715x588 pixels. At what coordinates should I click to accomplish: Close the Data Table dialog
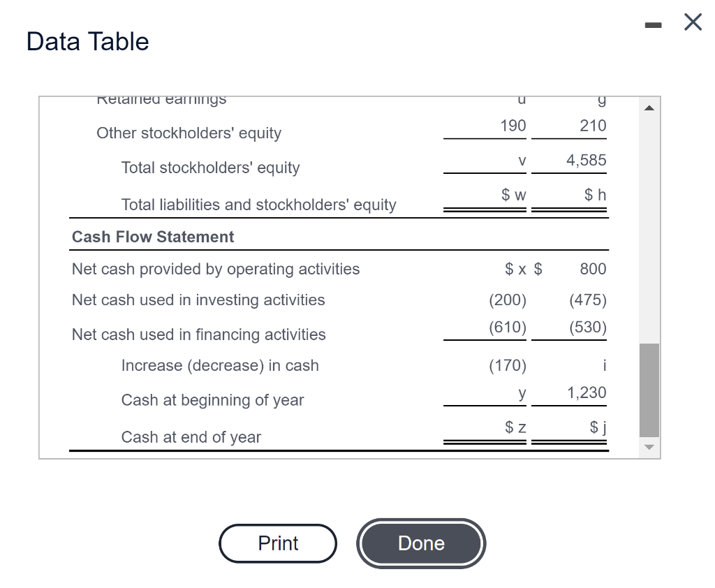[692, 22]
